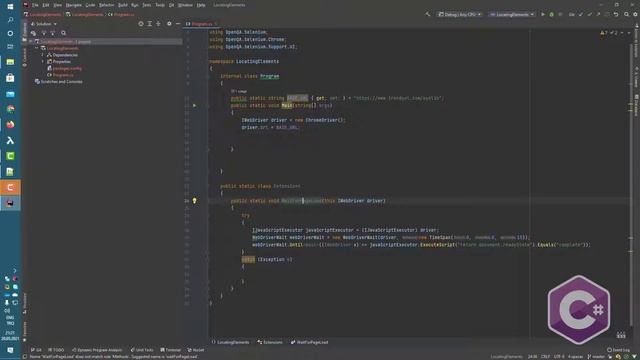The width and height of the screenshot is (640, 360).
Task: Open the TODO tool window tab
Action: [x=56, y=350]
